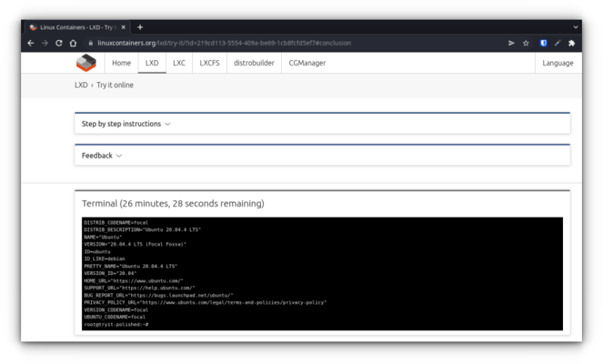Image resolution: width=603 pixels, height=364 pixels.
Task: Click the pen extension icon
Action: (557, 43)
